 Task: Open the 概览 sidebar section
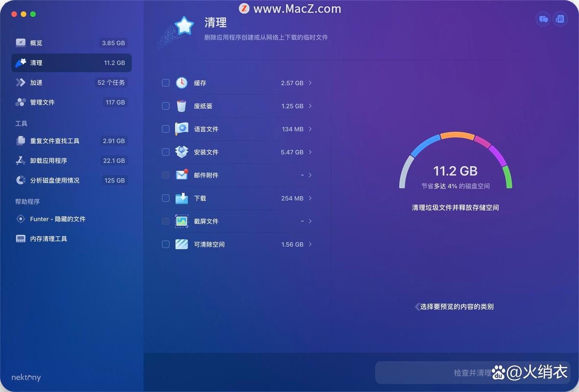point(72,43)
